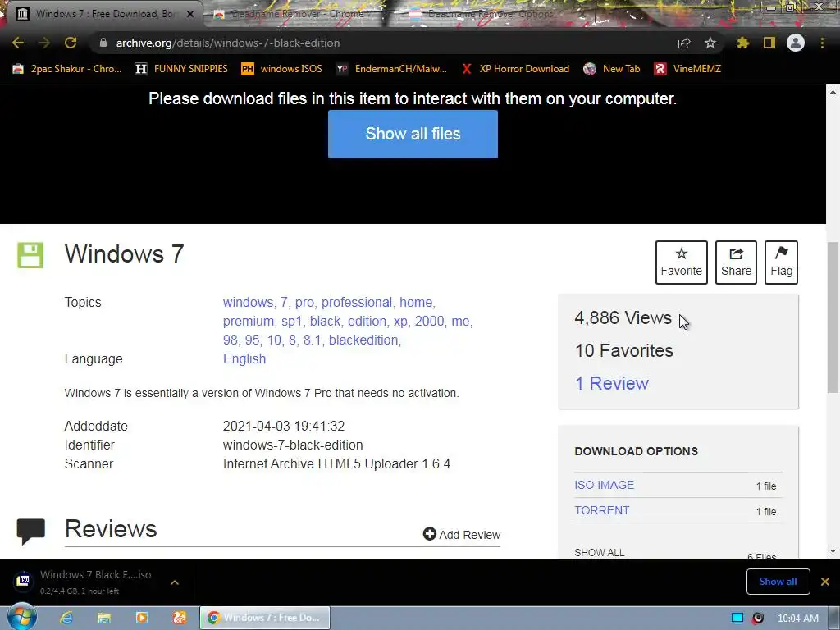This screenshot has width=840, height=630.
Task: Open the EndermanCH/Malw... bookmark
Action: pyautogui.click(x=391, y=69)
